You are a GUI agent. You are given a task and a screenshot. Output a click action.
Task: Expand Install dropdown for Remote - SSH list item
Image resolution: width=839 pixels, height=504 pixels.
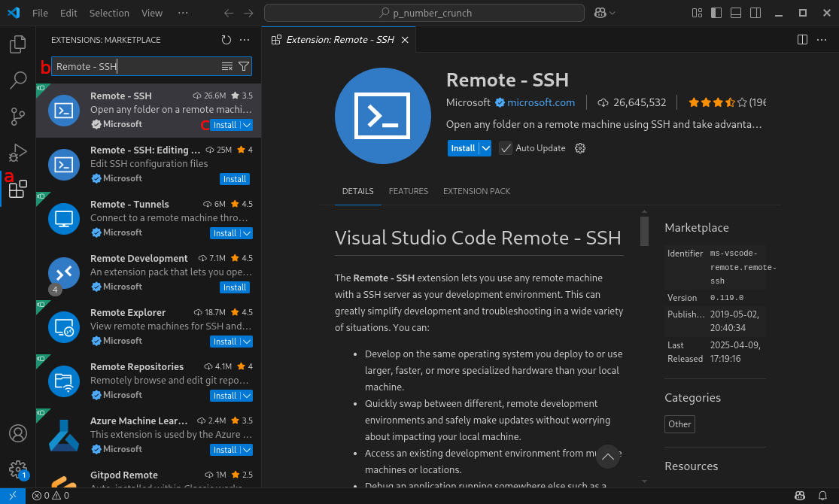[x=247, y=125]
